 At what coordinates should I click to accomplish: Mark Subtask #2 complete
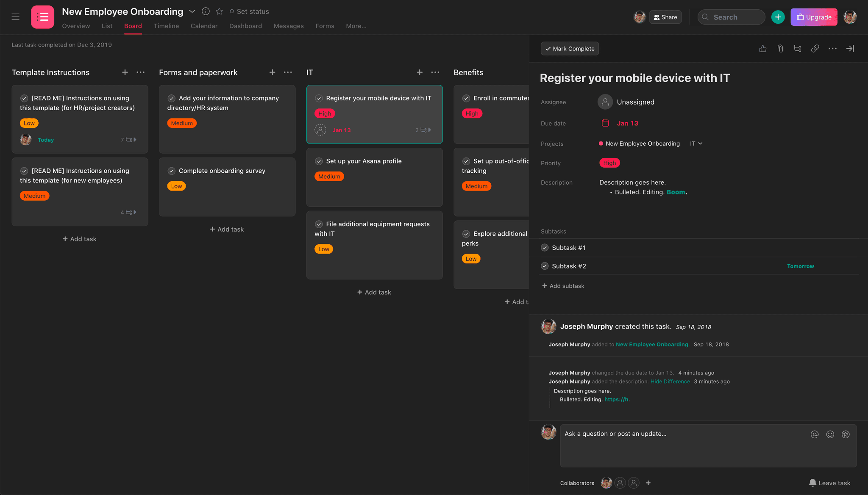pyautogui.click(x=545, y=266)
